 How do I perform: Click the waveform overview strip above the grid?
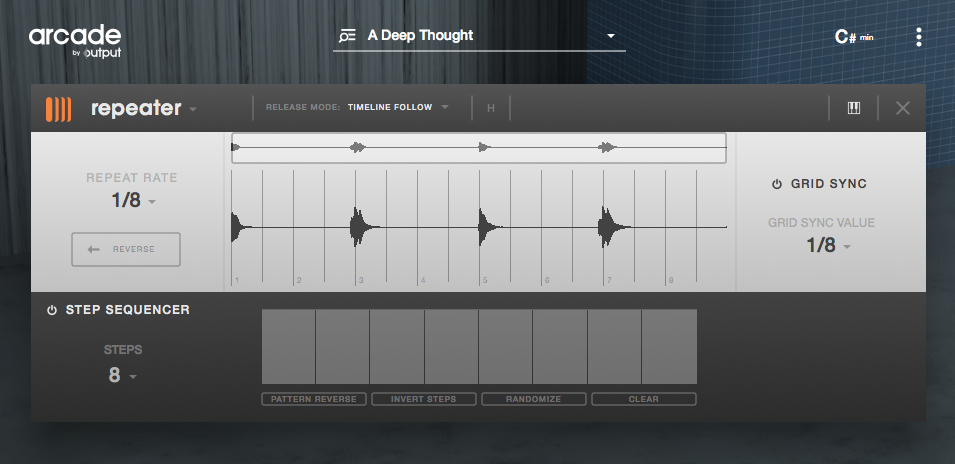(x=479, y=148)
